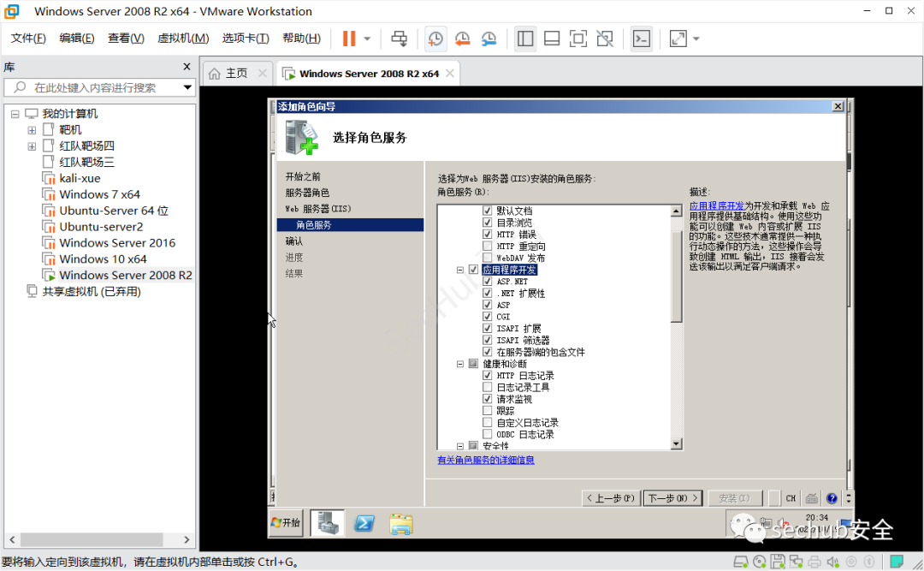Viewport: 924px width, 571px height.
Task: Open the stretch display dropdown arrow
Action: (696, 39)
